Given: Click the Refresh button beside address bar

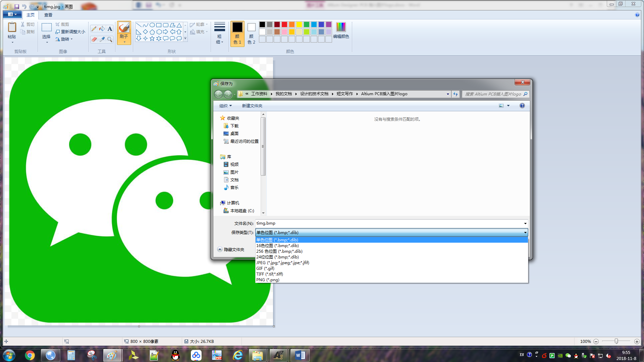Looking at the screenshot, I should [455, 94].
